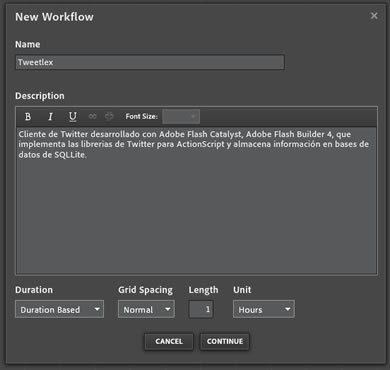Click the 'Cliente de Twitter' text in the description
This screenshot has width=390, height=370.
[x=53, y=134]
